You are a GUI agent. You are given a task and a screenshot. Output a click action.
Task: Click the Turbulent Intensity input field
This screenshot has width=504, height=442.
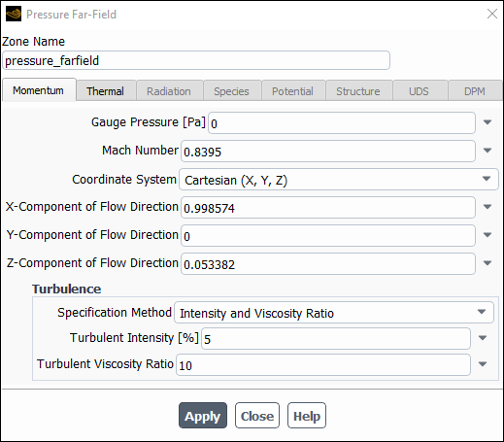pos(336,339)
